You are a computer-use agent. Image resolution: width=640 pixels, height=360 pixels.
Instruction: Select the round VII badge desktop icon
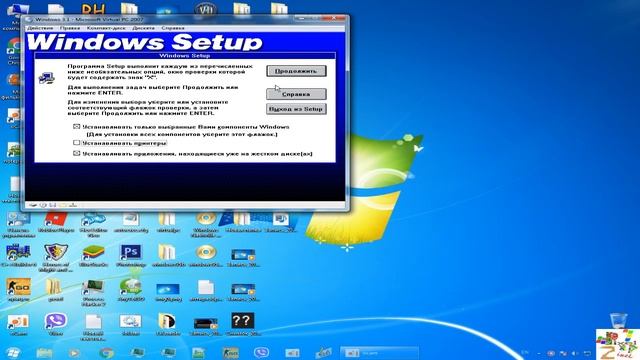coord(205,9)
